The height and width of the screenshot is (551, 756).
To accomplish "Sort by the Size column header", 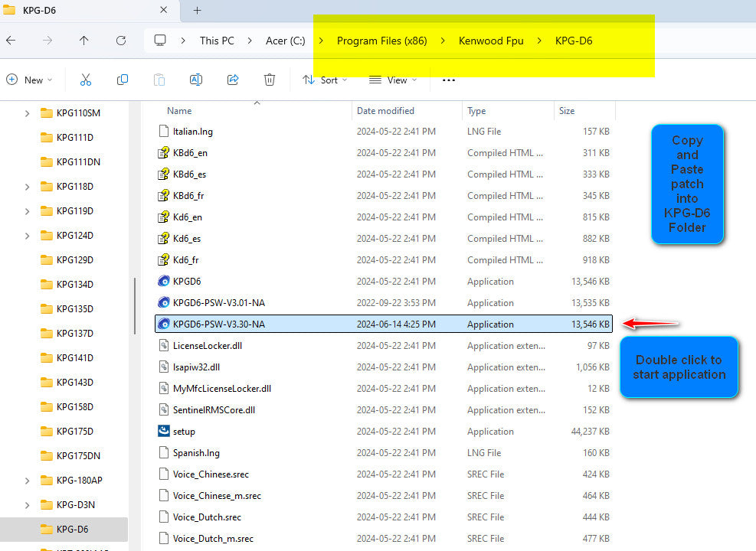I will pyautogui.click(x=567, y=111).
